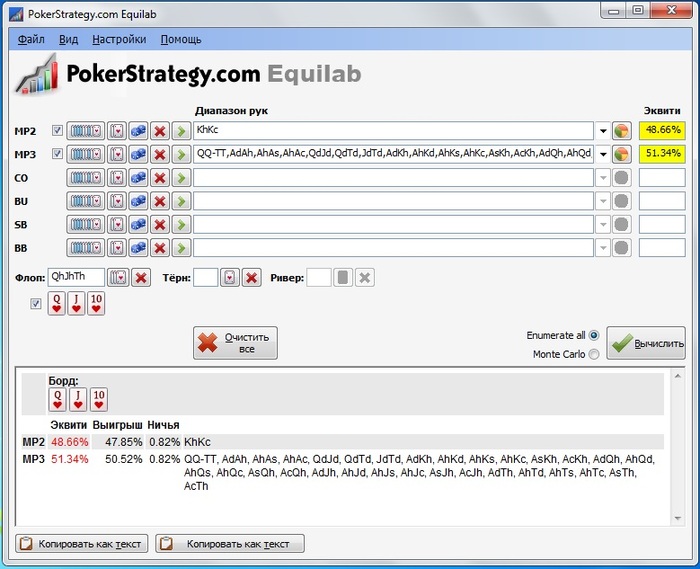Click the blue chips icon for BB

[x=138, y=248]
